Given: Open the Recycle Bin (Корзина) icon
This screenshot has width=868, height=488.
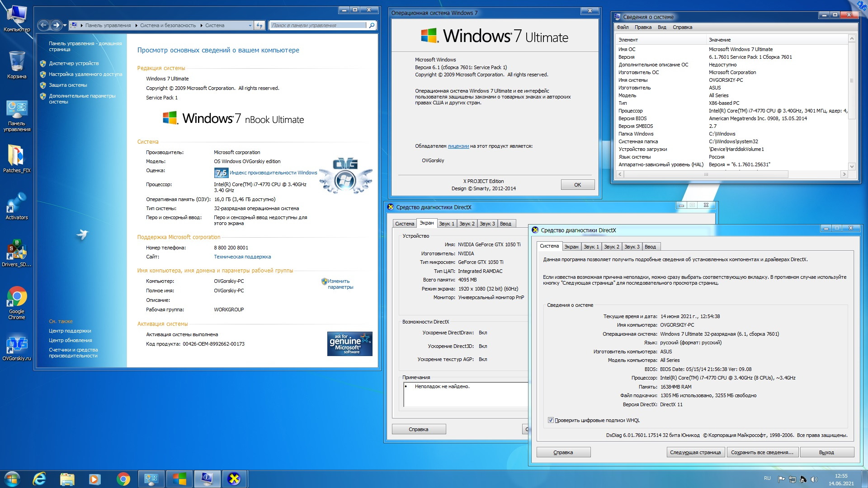Looking at the screenshot, I should (17, 62).
